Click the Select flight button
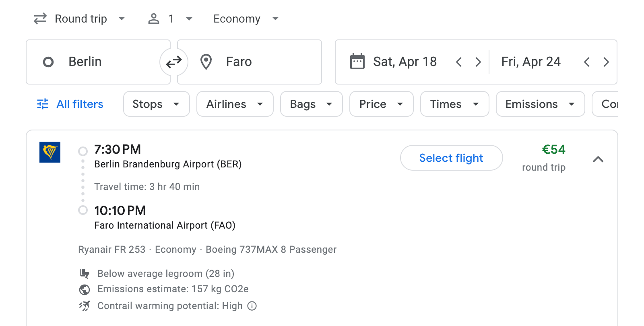 pos(451,158)
